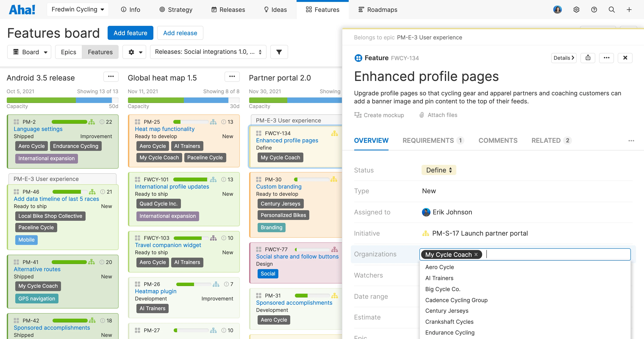
Task: Open Android 3.5 release more options menu
Action: (111, 77)
